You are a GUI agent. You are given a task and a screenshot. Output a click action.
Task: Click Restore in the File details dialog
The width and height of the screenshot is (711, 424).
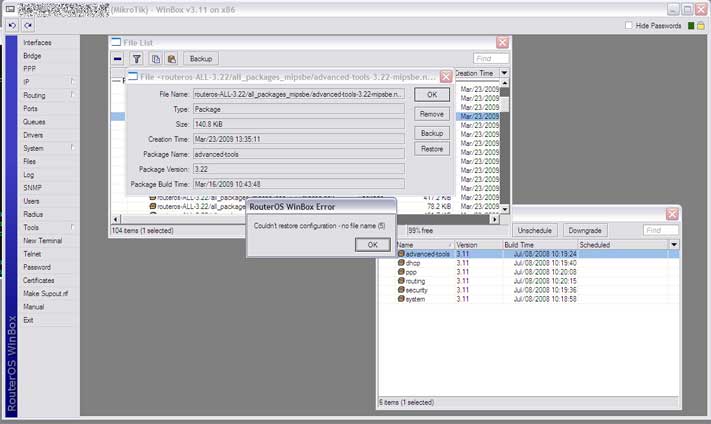[x=432, y=149]
